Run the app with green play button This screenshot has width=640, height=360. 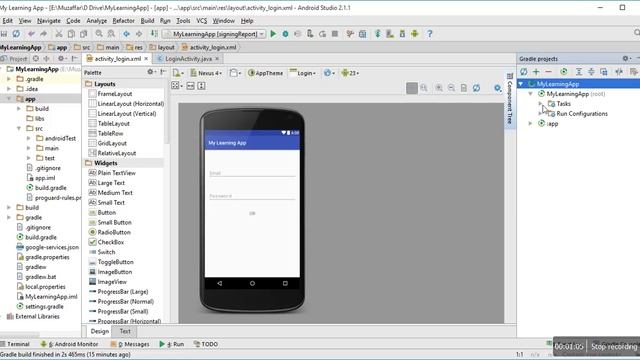coord(273,34)
